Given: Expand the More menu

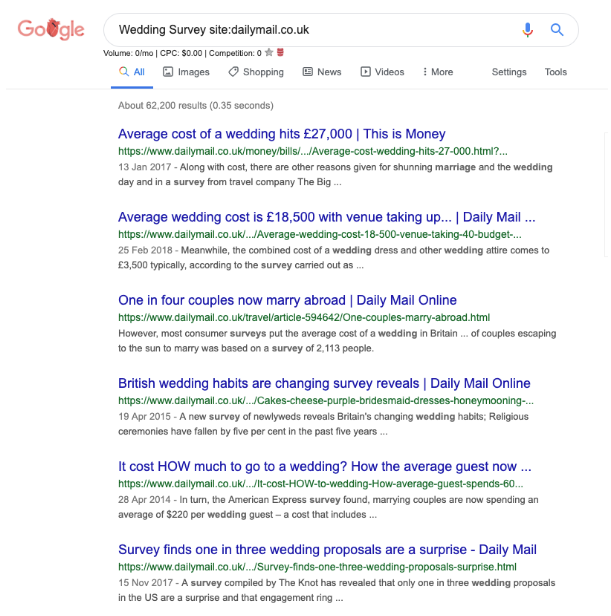Looking at the screenshot, I should click(x=438, y=72).
